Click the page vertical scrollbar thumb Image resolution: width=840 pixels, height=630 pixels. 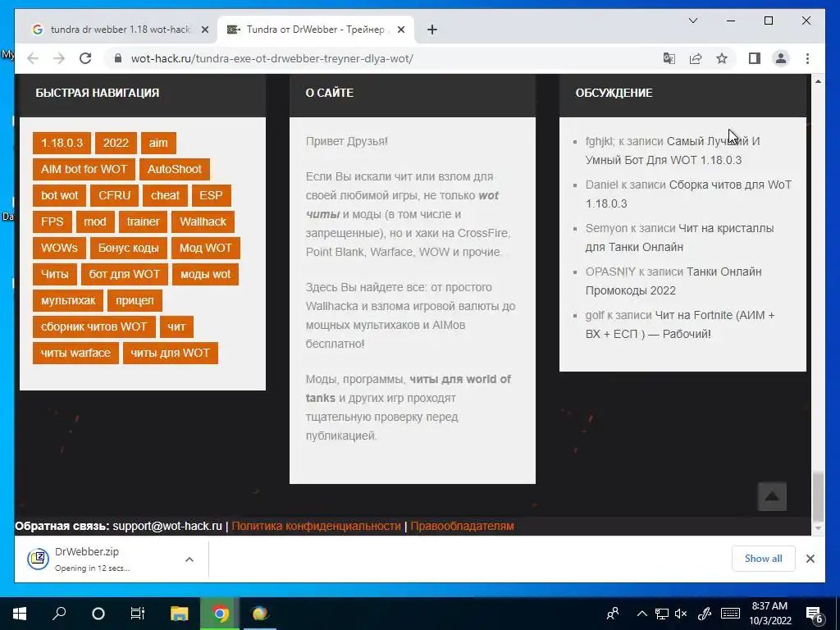818,496
